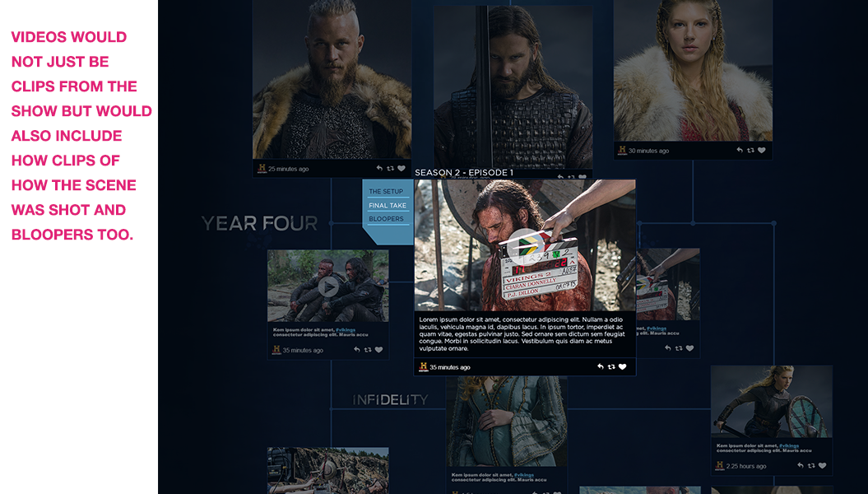This screenshot has width=868, height=494.
Task: Reply to the two-men-sitting video card
Action: (x=356, y=349)
